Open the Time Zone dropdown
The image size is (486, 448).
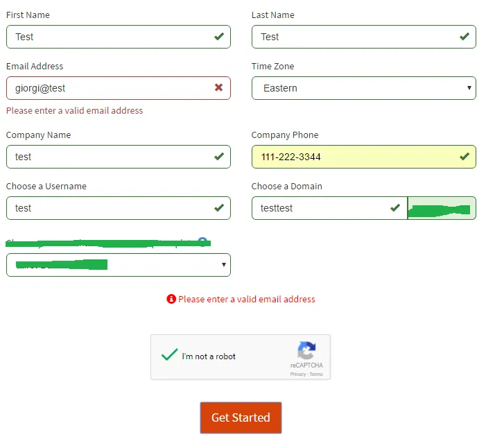(363, 88)
